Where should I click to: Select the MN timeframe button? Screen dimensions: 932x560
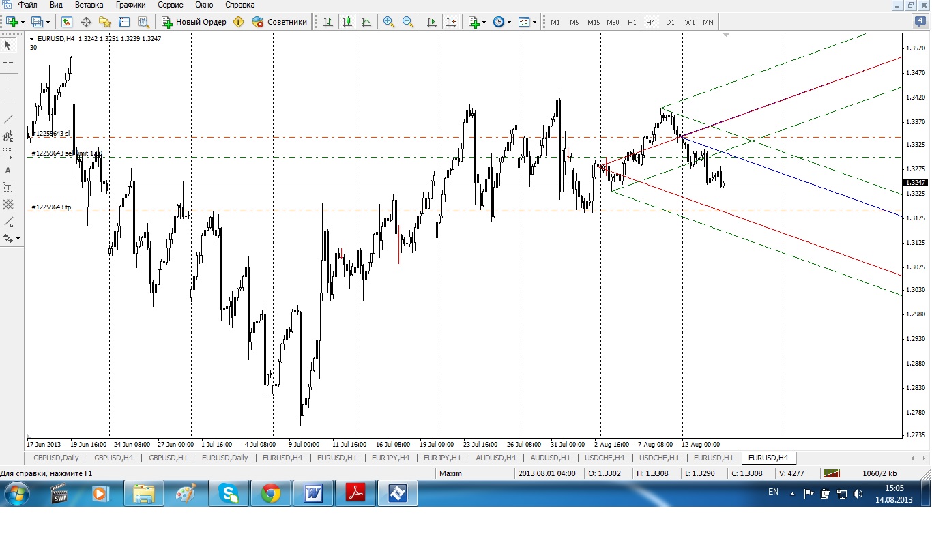click(x=708, y=22)
